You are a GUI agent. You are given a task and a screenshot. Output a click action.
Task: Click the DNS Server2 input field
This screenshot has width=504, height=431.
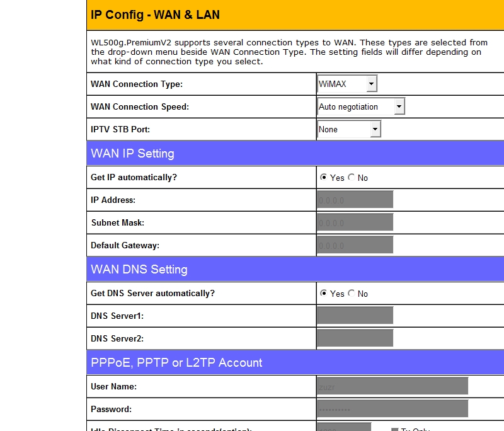pyautogui.click(x=355, y=338)
